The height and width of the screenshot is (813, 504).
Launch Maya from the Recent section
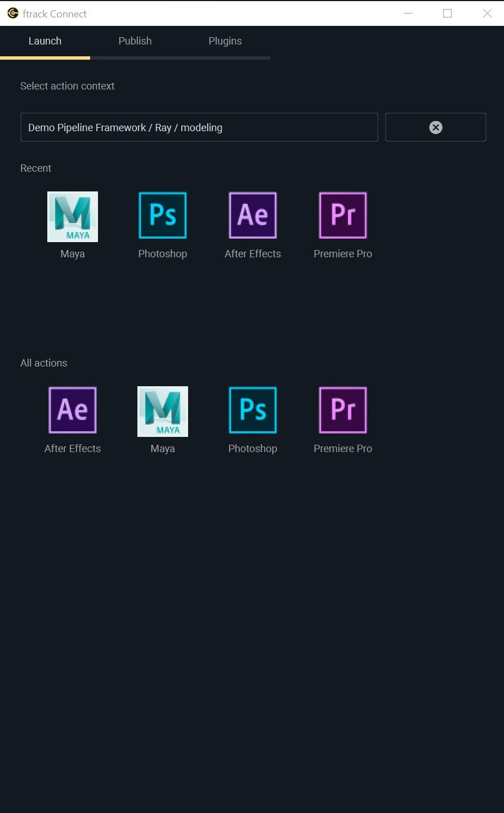pos(73,217)
